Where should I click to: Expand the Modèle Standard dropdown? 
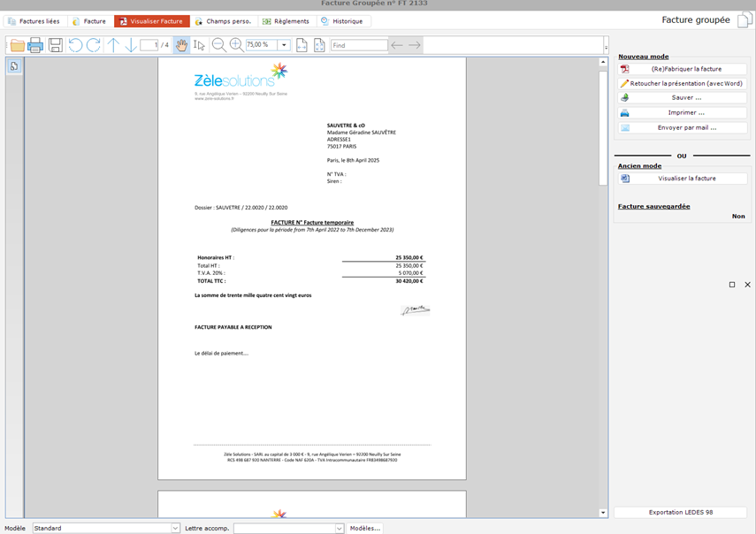click(175, 528)
